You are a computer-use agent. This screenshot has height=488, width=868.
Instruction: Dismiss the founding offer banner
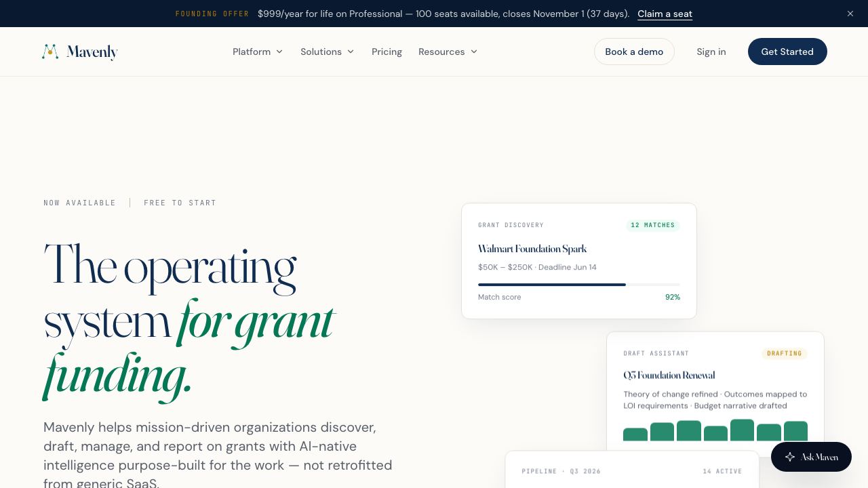pos(850,14)
